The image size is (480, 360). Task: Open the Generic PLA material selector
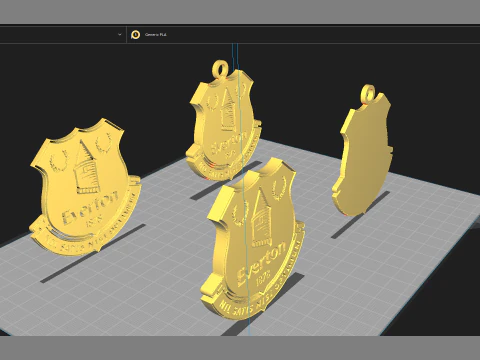click(156, 35)
